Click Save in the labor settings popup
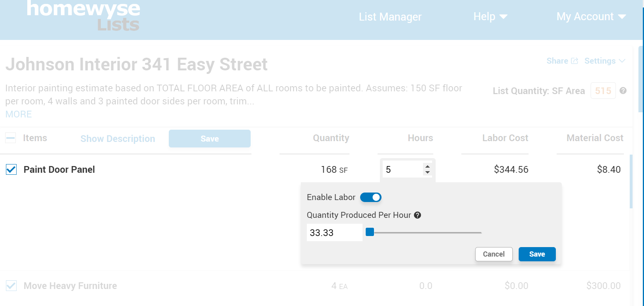The image size is (644, 306). (537, 254)
